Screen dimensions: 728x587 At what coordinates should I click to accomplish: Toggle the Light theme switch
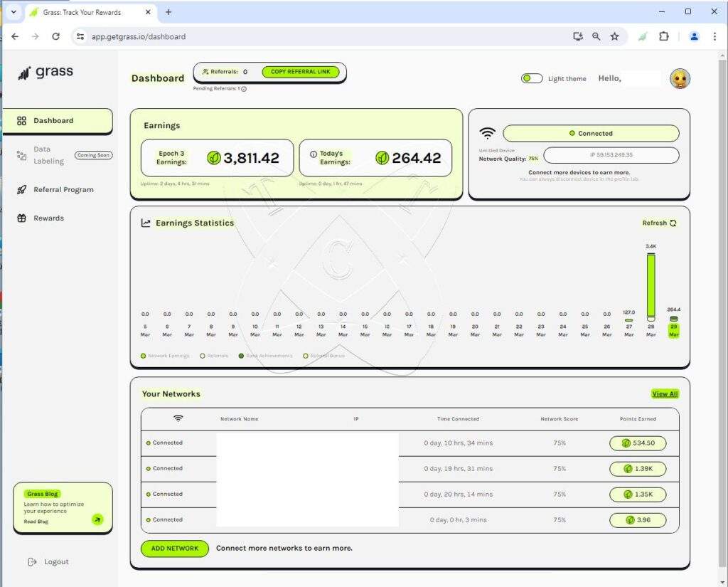pyautogui.click(x=532, y=78)
